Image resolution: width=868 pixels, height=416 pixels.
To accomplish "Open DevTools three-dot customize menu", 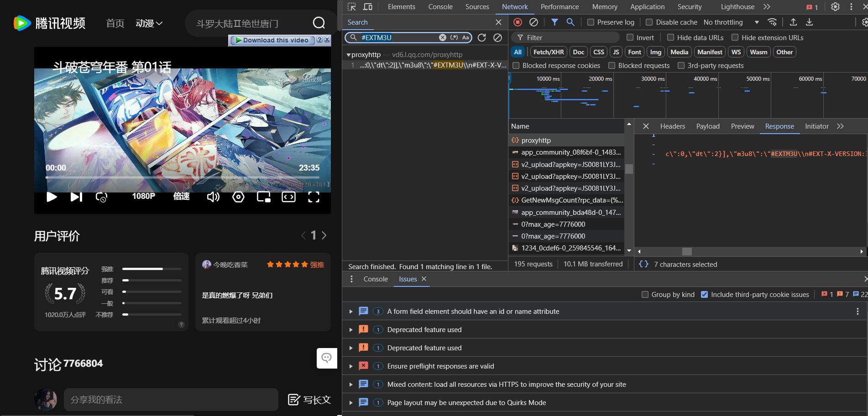I will click(851, 7).
